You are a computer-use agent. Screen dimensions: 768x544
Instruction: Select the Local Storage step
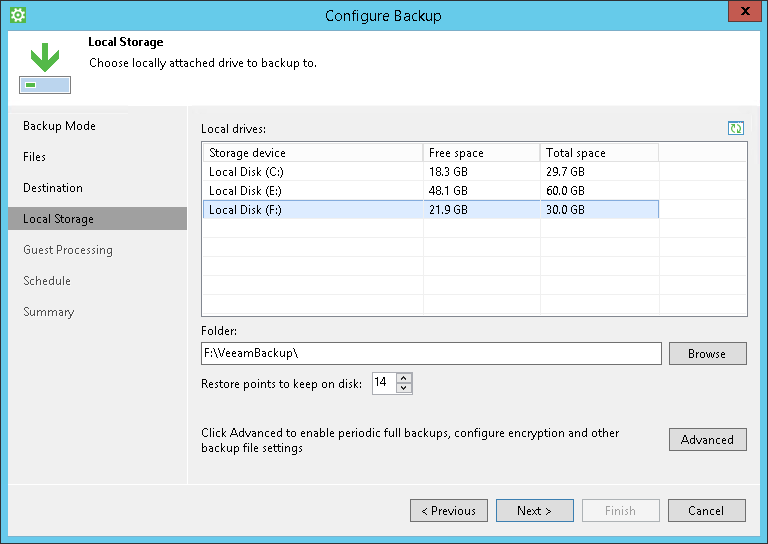58,219
